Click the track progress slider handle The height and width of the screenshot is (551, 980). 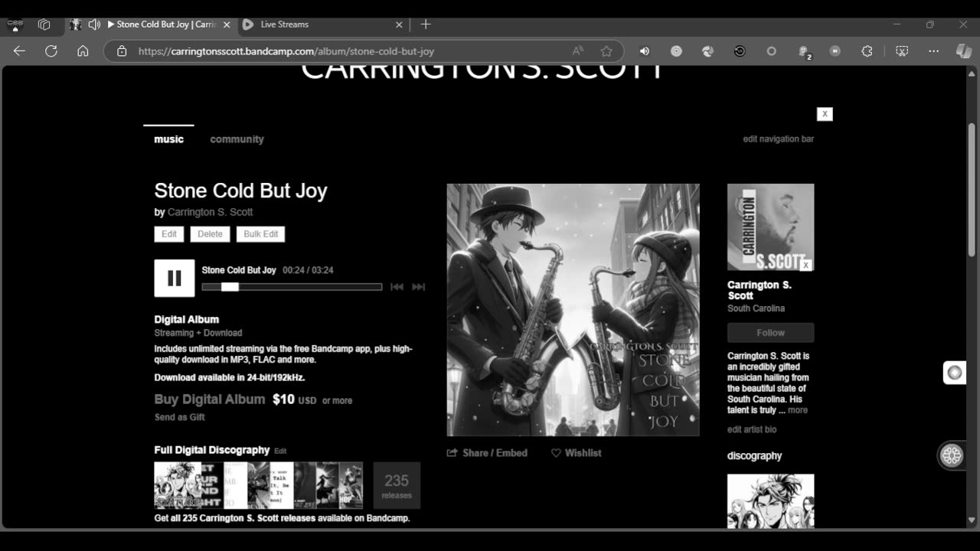[x=230, y=287]
